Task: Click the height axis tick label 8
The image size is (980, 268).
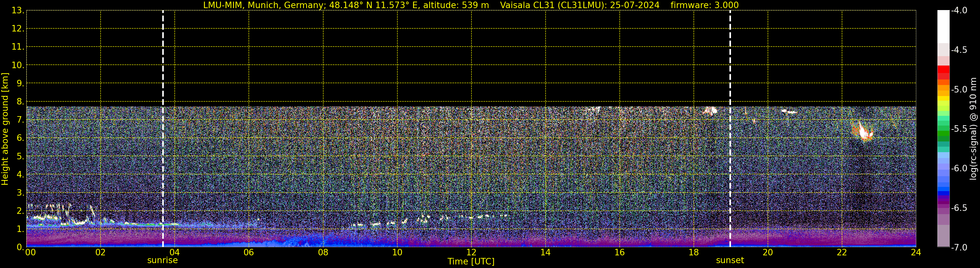Action: point(20,102)
